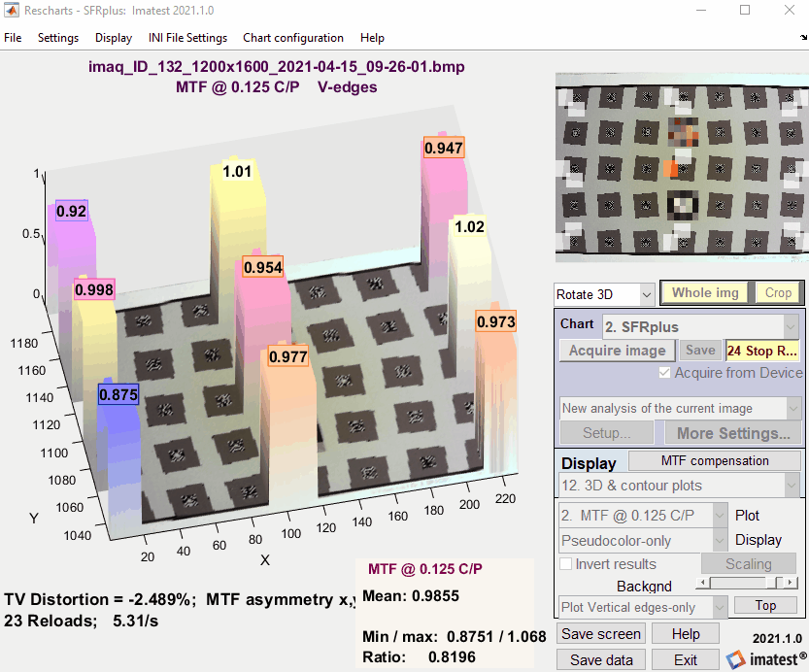Click the 1.01 label in the 3D plot
The width and height of the screenshot is (809, 672).
click(x=237, y=171)
